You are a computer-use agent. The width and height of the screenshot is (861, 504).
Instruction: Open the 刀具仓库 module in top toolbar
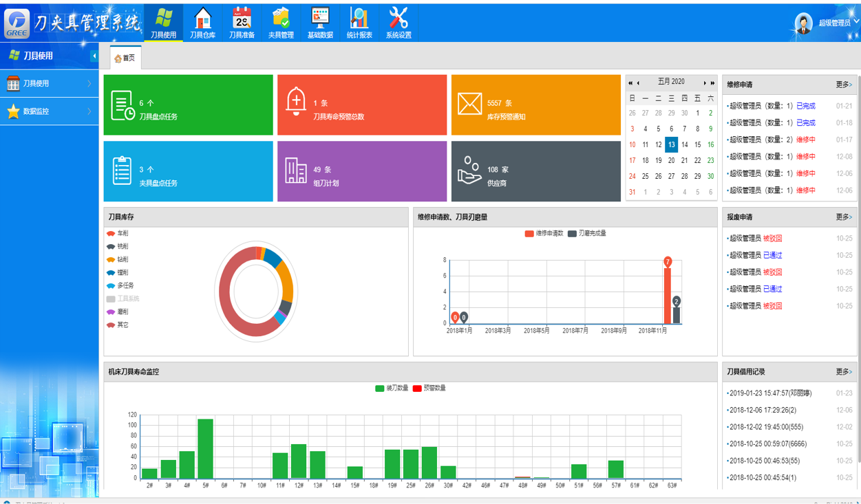coord(202,23)
